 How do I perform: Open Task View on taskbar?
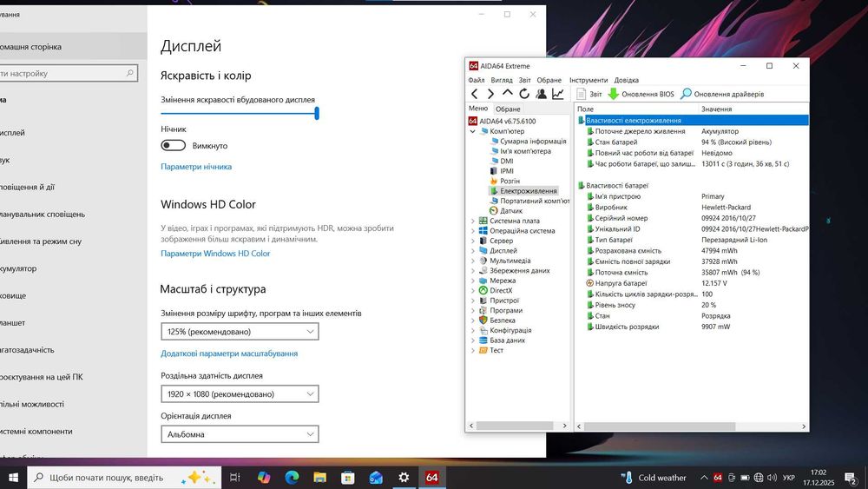[234, 478]
